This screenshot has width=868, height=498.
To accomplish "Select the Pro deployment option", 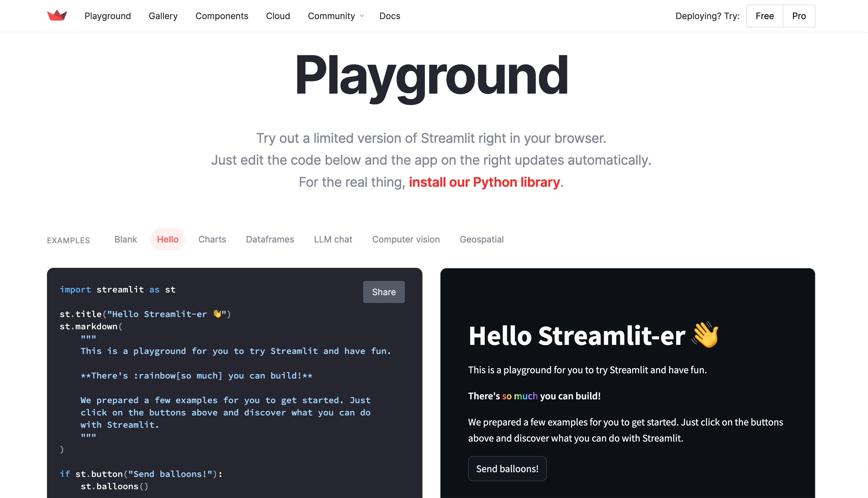I will coord(799,16).
